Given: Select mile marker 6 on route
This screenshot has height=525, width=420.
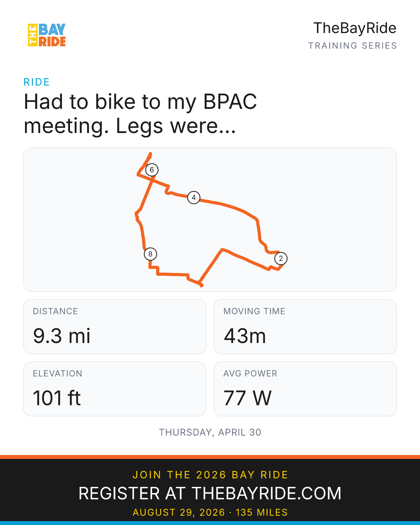Looking at the screenshot, I should 152,170.
